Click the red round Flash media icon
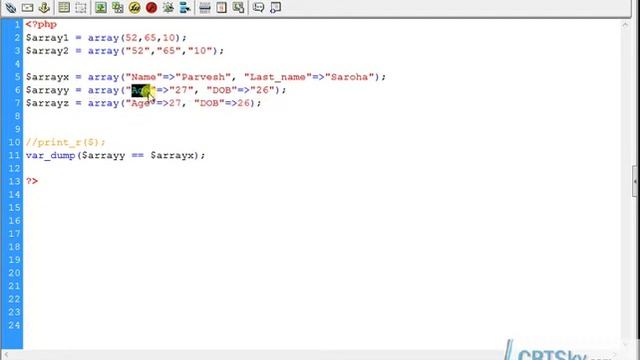The height and width of the screenshot is (360, 640). (151, 7)
